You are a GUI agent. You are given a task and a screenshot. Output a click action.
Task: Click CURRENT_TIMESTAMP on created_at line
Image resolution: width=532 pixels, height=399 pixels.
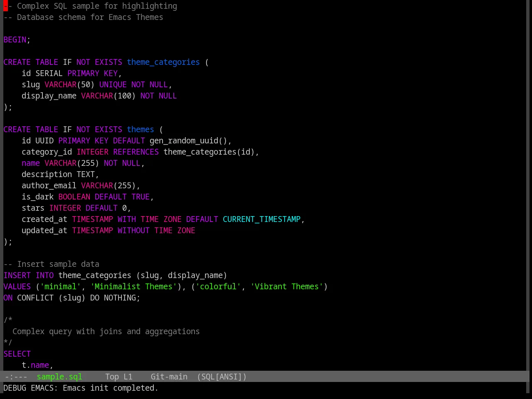click(x=262, y=219)
